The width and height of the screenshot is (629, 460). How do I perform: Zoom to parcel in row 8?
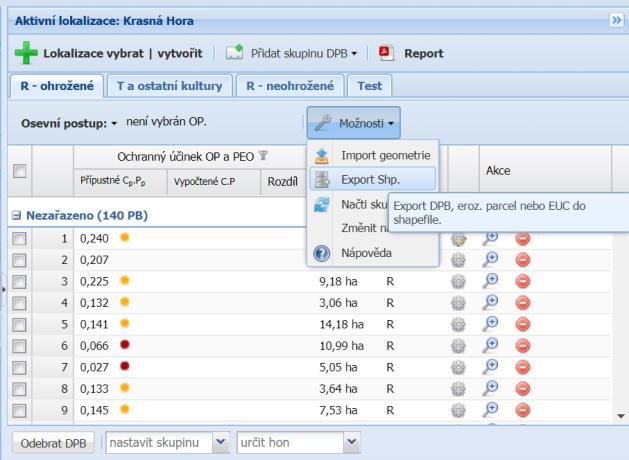(490, 389)
